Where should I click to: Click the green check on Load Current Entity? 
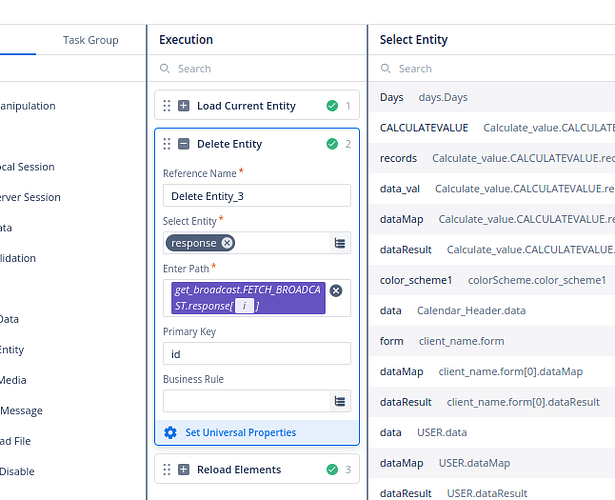click(x=332, y=106)
